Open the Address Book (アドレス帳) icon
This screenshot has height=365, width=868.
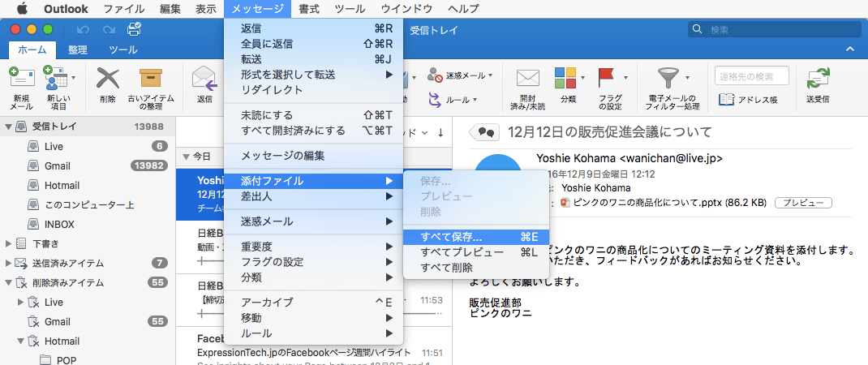pos(726,100)
